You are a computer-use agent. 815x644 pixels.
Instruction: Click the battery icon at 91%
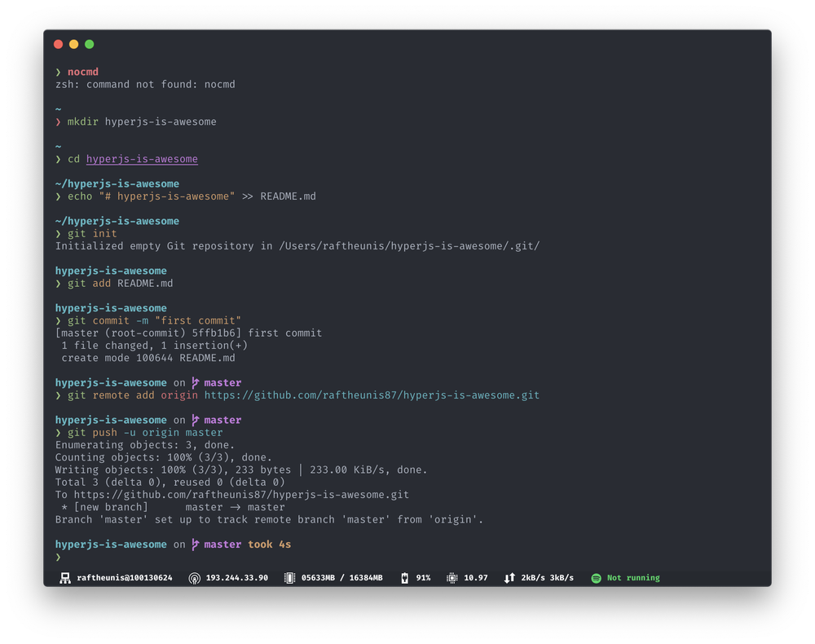[x=404, y=577]
